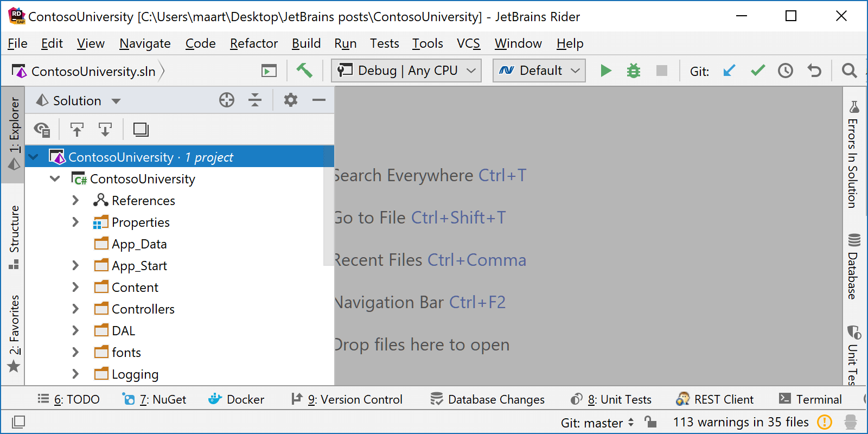Click the hat icon in the status bar
The image size is (868, 434).
pyautogui.click(x=851, y=422)
